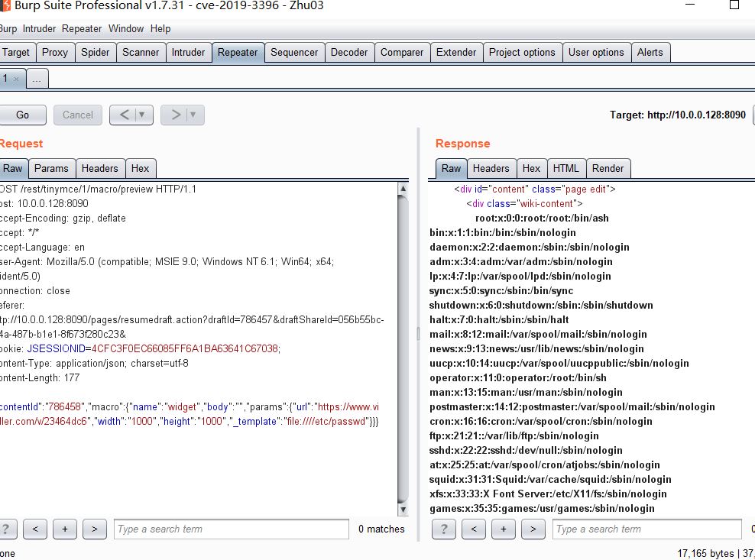Viewport: 755px width, 560px height.
Task: Click the Content-Length: 177 header line
Action: coord(40,378)
